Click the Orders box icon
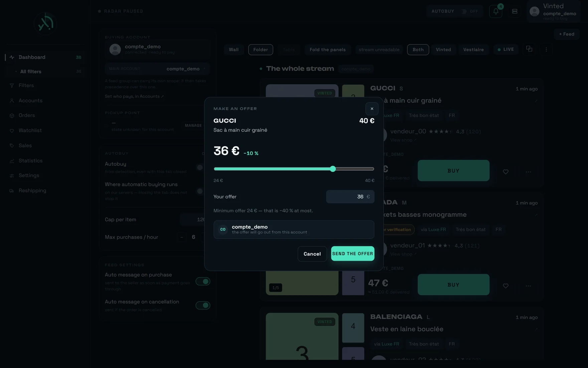The width and height of the screenshot is (588, 368). coord(12,116)
